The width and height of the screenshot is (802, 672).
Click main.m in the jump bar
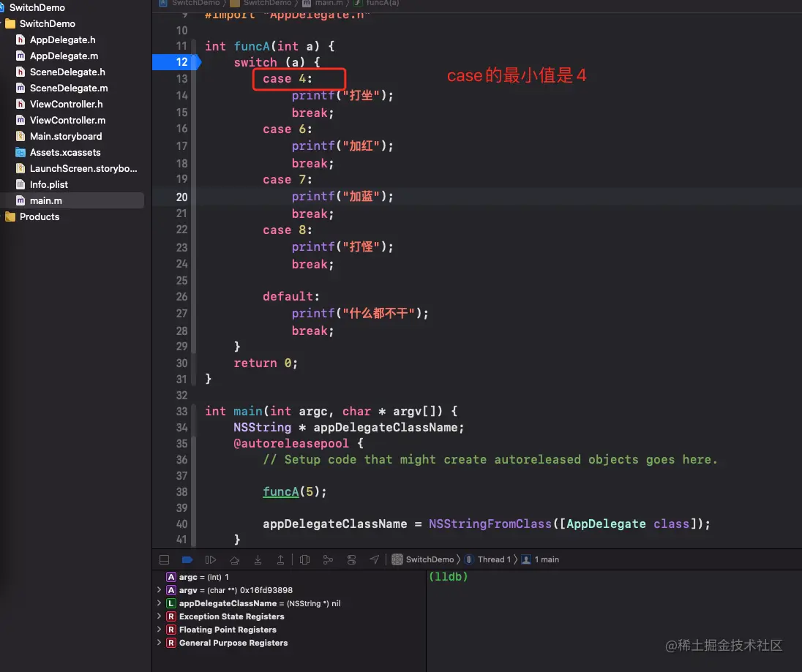tap(323, 3)
